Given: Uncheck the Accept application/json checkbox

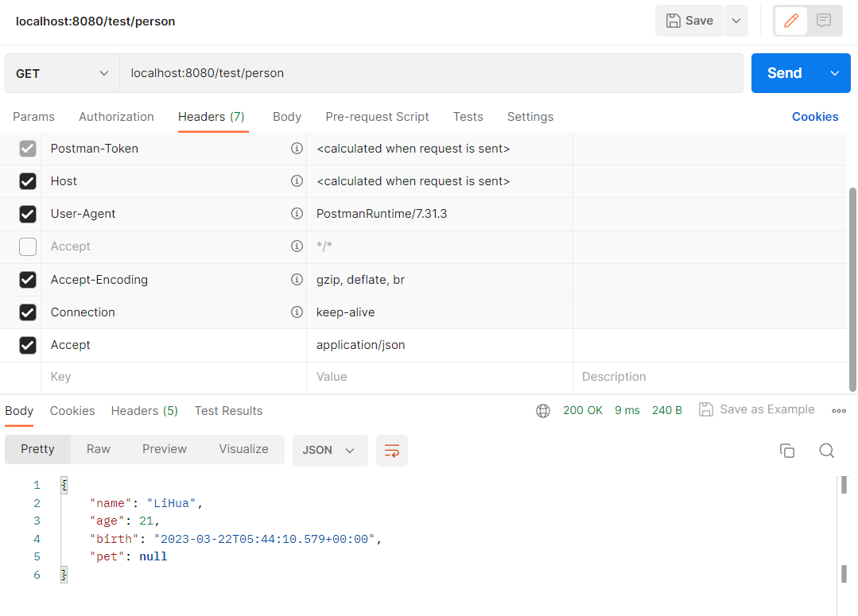Looking at the screenshot, I should pos(28,345).
